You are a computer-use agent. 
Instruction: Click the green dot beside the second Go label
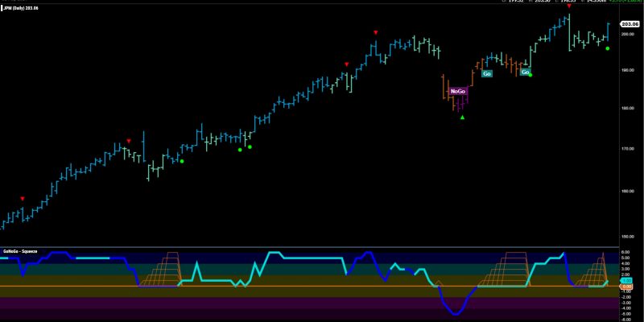[x=530, y=75]
